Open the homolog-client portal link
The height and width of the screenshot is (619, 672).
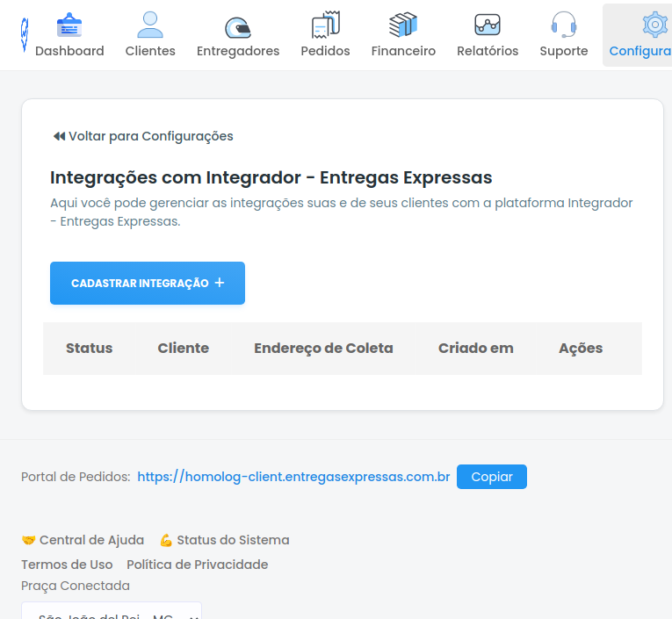click(x=293, y=477)
